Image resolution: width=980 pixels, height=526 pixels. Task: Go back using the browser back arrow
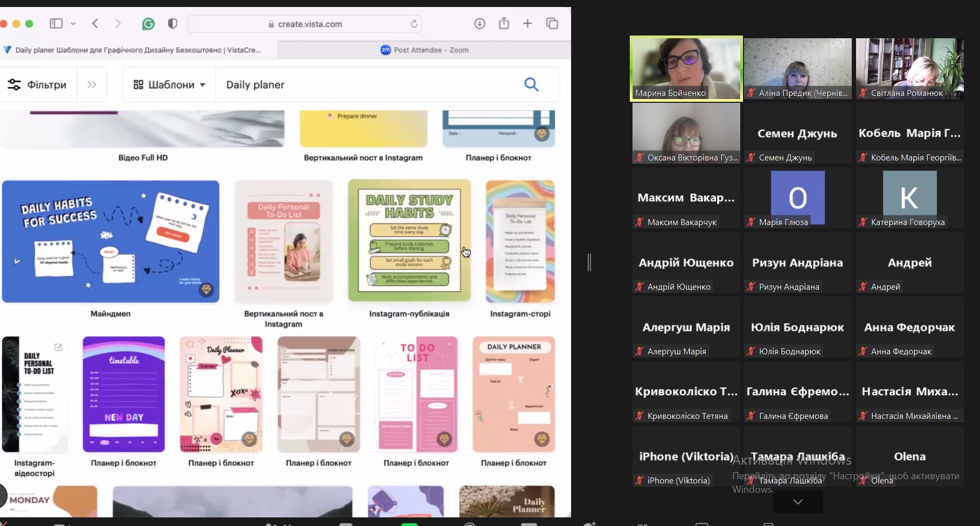(x=95, y=24)
